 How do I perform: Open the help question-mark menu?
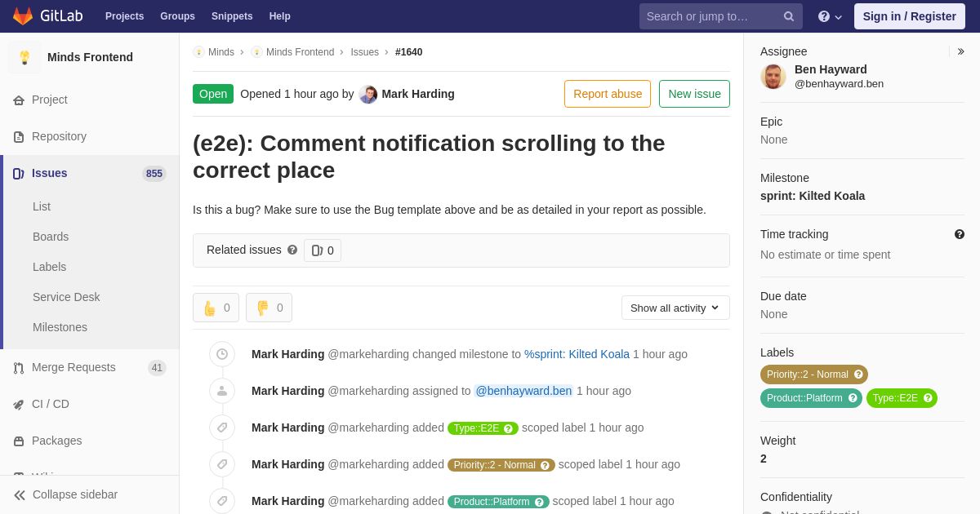coord(830,16)
